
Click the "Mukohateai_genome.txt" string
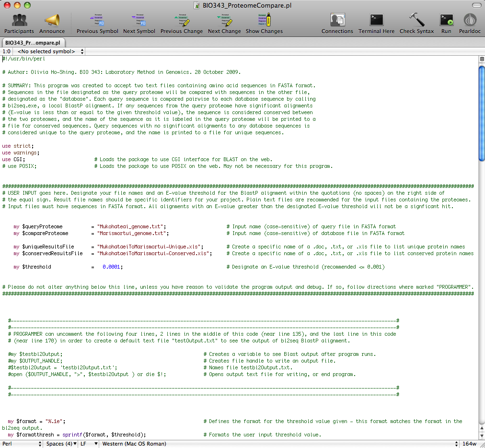click(130, 226)
